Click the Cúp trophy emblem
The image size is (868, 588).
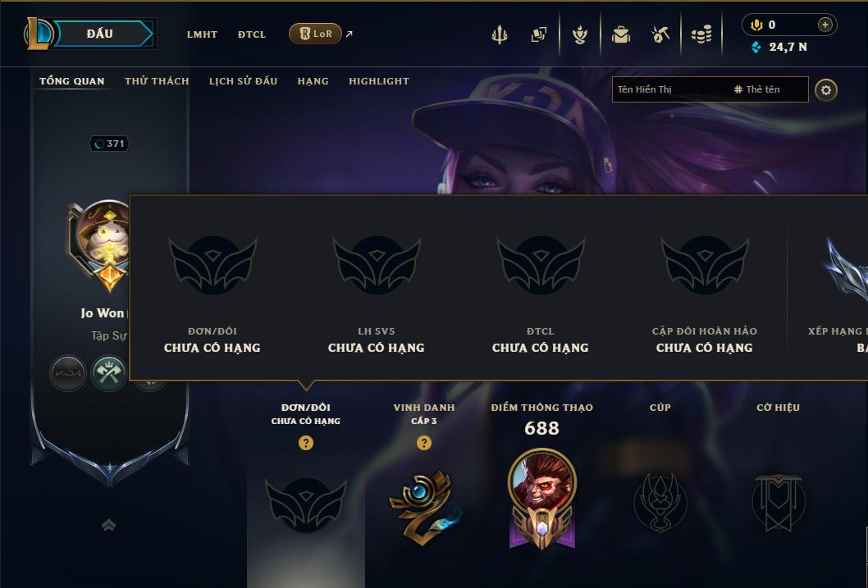pos(660,502)
